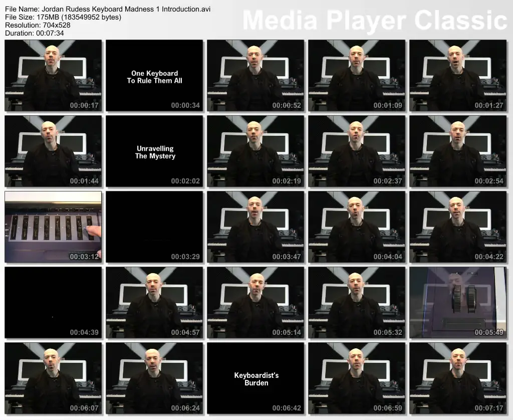Choose the frame at 00:01:27
Screen dimensions: 513x420
(458, 76)
